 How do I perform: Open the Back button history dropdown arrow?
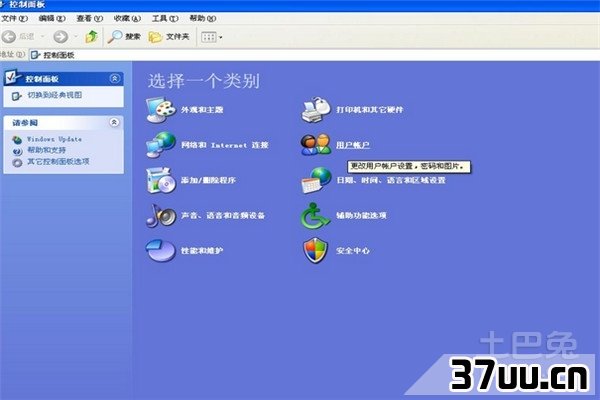coord(42,37)
